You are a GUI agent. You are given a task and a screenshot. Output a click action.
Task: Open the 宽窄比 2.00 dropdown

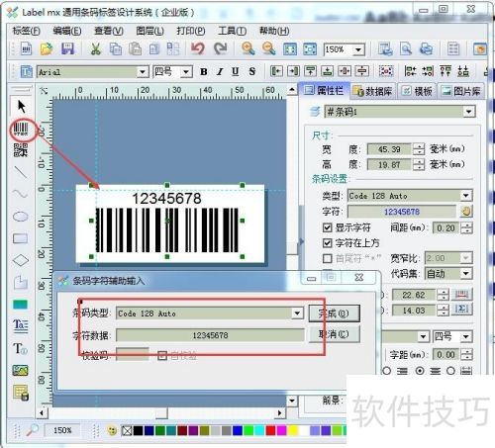pos(466,258)
